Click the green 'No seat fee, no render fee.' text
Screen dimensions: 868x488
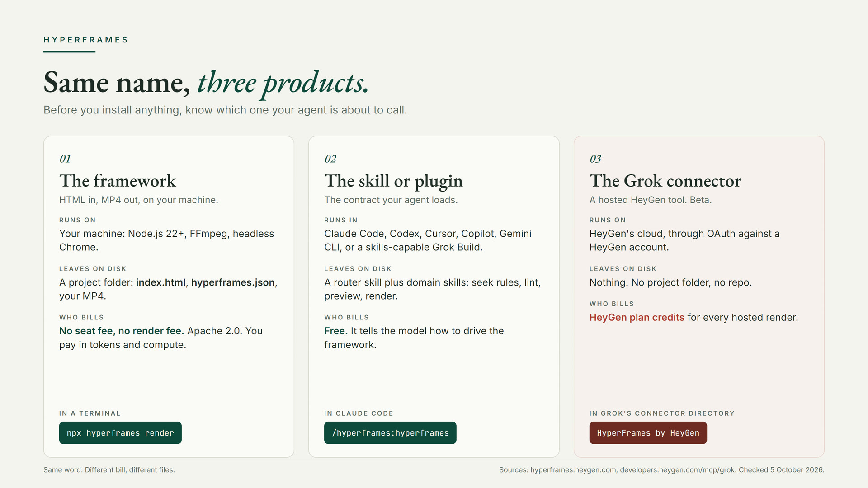(x=122, y=331)
